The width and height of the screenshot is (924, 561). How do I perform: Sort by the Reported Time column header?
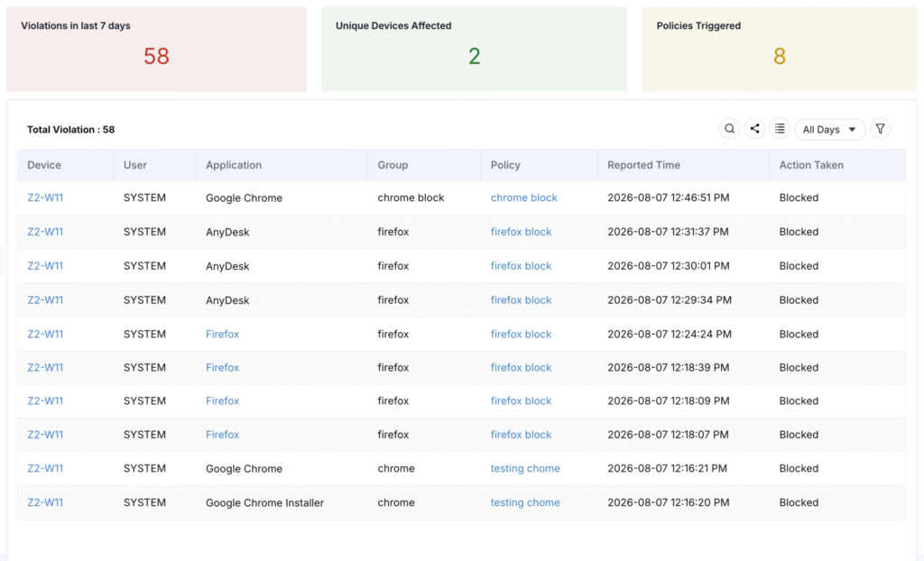(x=644, y=165)
